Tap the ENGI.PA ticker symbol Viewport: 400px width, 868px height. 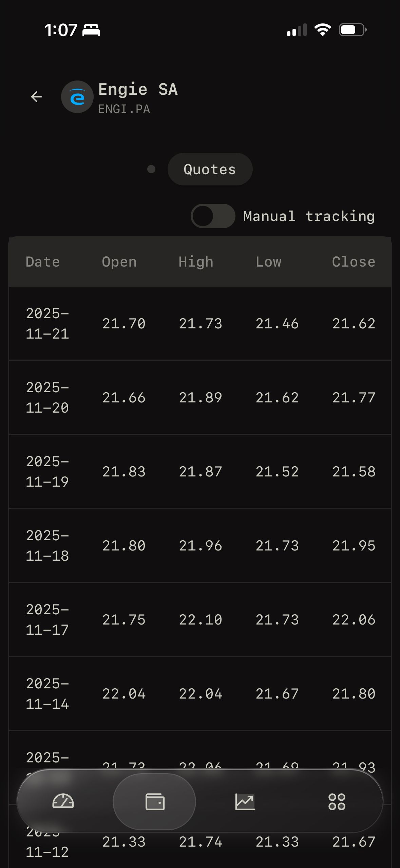coord(124,109)
